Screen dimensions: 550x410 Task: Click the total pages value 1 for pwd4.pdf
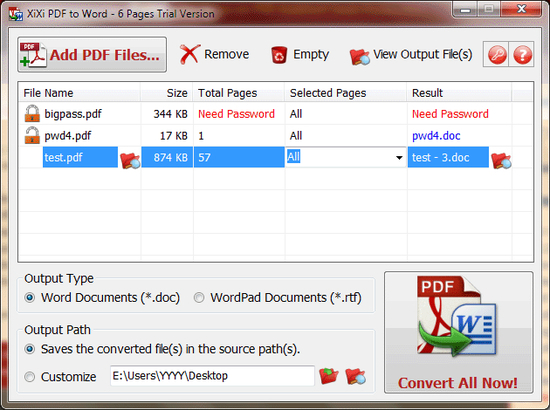point(201,136)
